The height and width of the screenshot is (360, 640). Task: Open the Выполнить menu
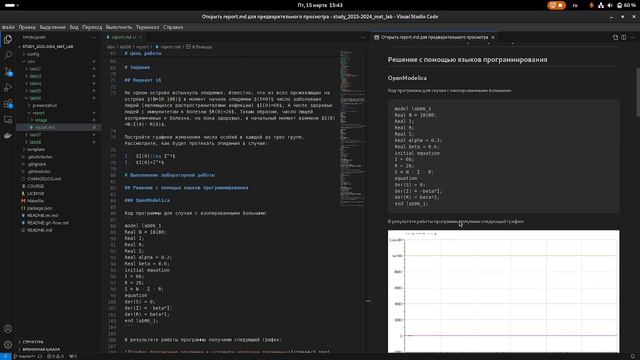tap(119, 27)
